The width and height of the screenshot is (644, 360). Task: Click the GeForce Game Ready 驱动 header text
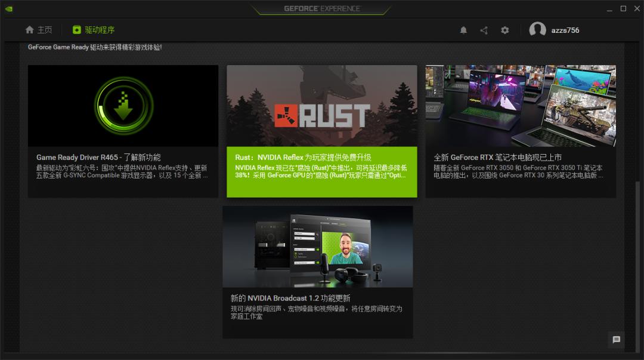[x=95, y=47]
